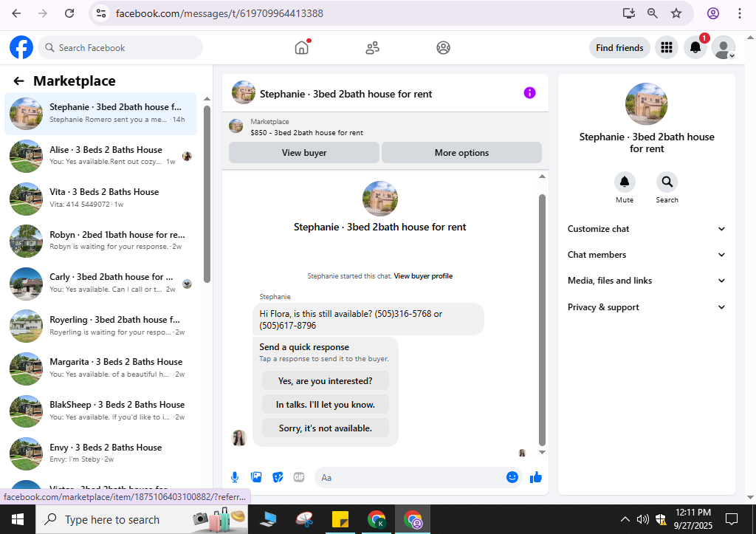Image resolution: width=756 pixels, height=534 pixels.
Task: Open Sticky Notes from the taskbar
Action: pos(340,519)
